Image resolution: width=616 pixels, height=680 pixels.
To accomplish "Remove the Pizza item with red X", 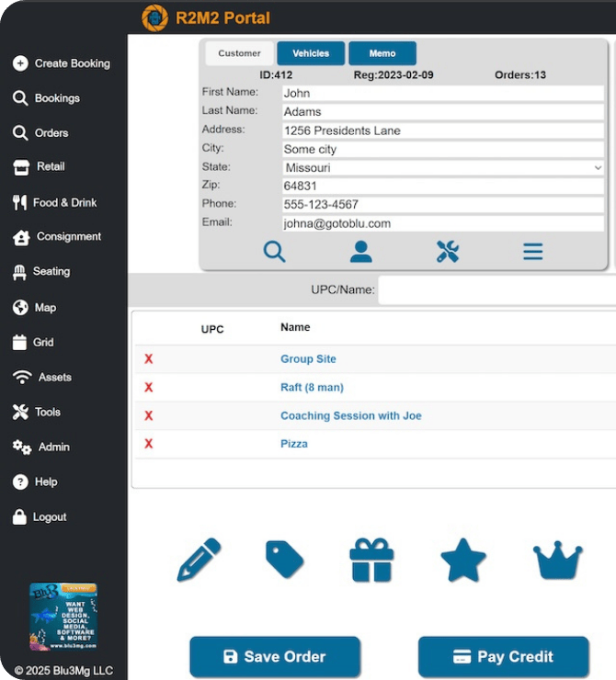I will pos(149,444).
